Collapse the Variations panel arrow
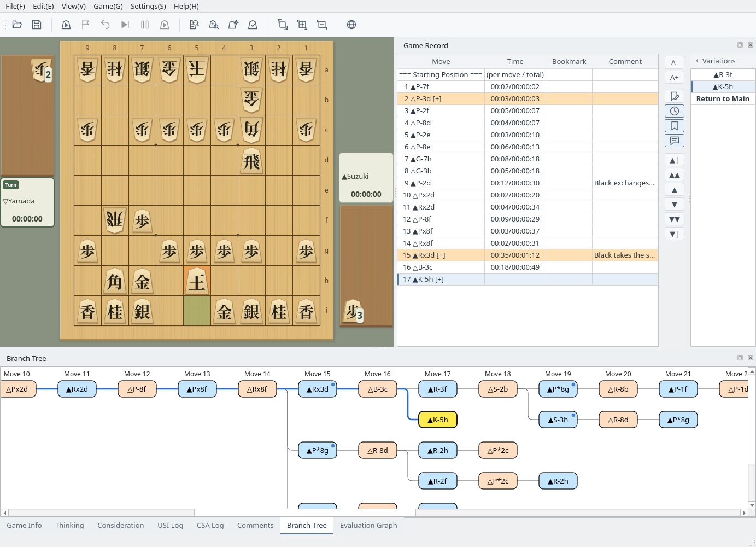Viewport: 756px width, 547px height. [697, 61]
